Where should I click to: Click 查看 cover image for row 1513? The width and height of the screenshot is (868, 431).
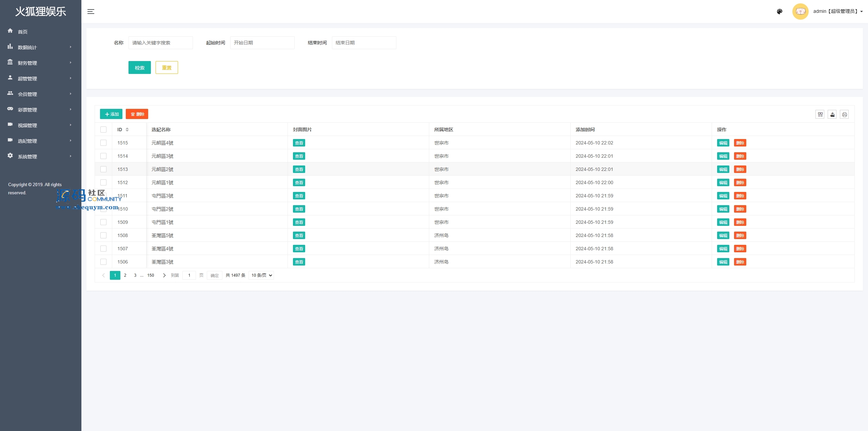pos(299,169)
